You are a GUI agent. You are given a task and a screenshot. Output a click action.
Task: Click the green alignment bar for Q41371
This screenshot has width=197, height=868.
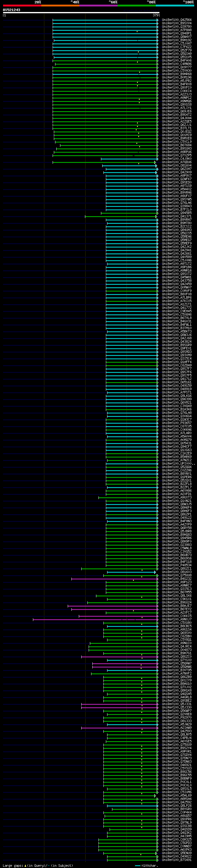tap(121, 216)
